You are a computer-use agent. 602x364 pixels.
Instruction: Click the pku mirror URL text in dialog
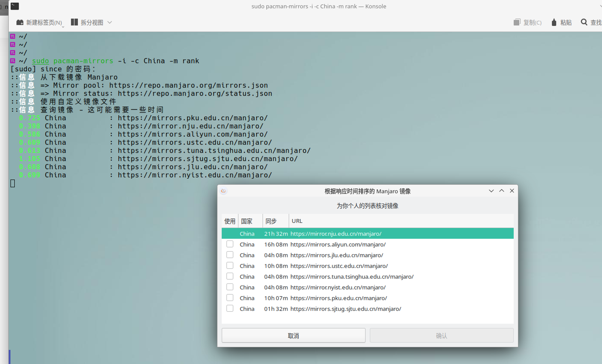339,298
